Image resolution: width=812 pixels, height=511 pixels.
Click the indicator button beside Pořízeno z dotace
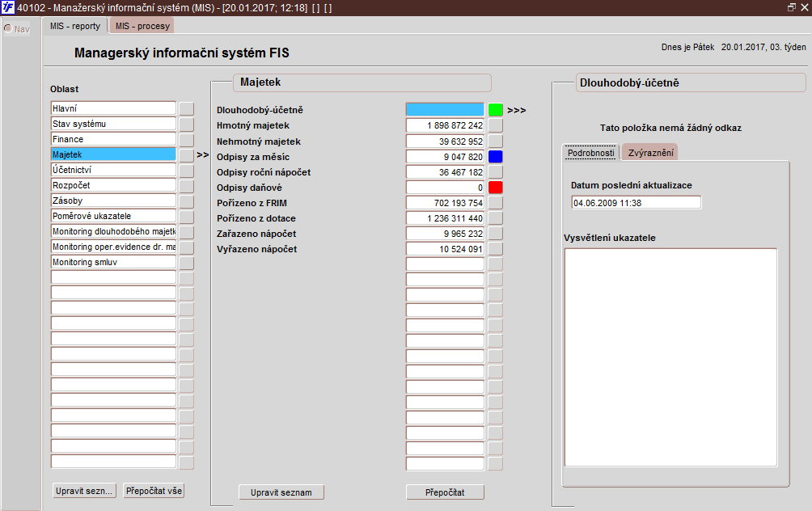[x=495, y=218]
